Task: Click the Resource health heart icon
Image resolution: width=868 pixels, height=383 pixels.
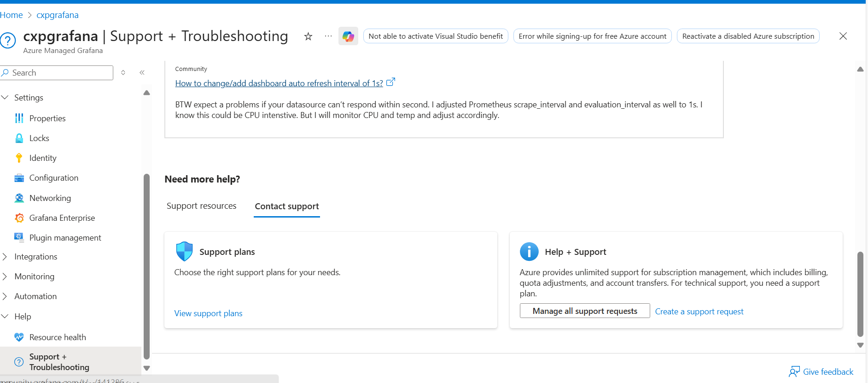Action: (19, 337)
